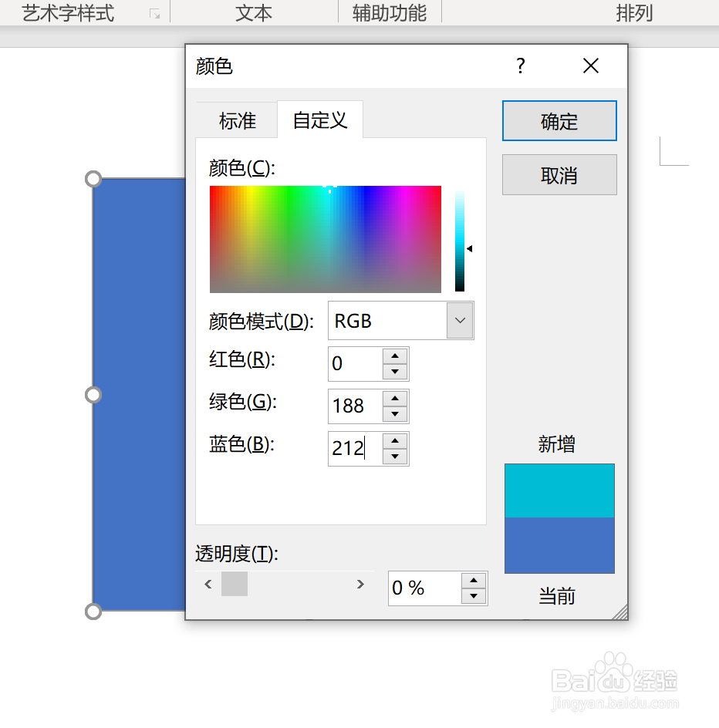
Task: Decrease the green value with down arrow
Action: tap(395, 414)
